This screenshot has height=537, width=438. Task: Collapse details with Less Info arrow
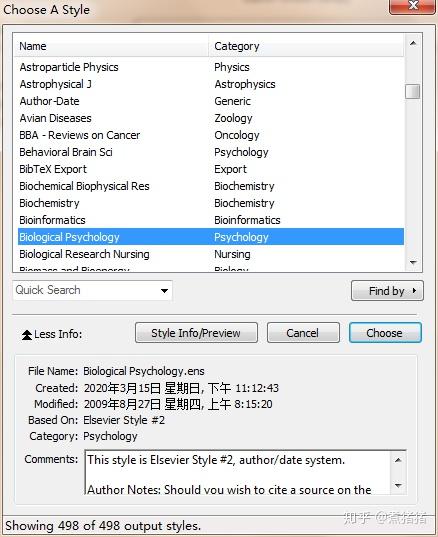(x=27, y=335)
